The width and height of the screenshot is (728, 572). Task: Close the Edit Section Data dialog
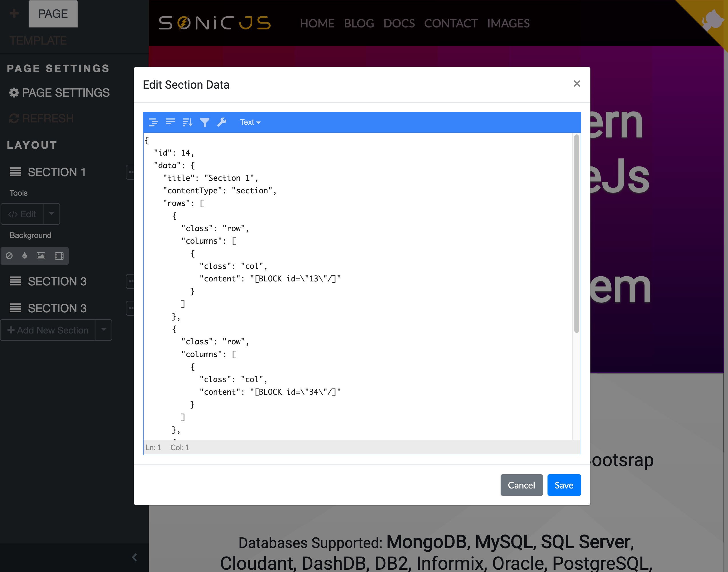(577, 84)
